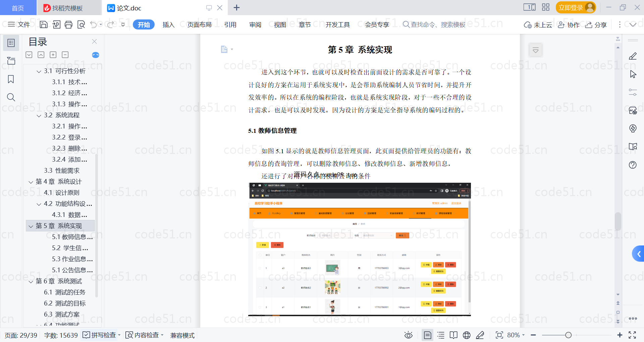Click the 分享 share button
The height and width of the screenshot is (342, 644).
click(x=596, y=25)
